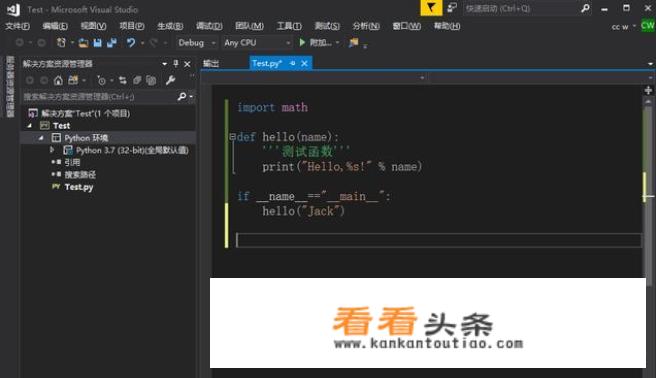The height and width of the screenshot is (378, 656).
Task: Click the switch views icon in Solution Explorer
Action: point(73,80)
